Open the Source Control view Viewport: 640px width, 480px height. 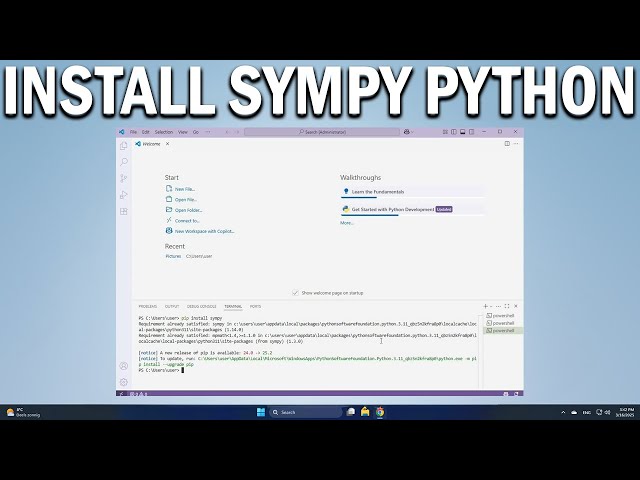(124, 178)
